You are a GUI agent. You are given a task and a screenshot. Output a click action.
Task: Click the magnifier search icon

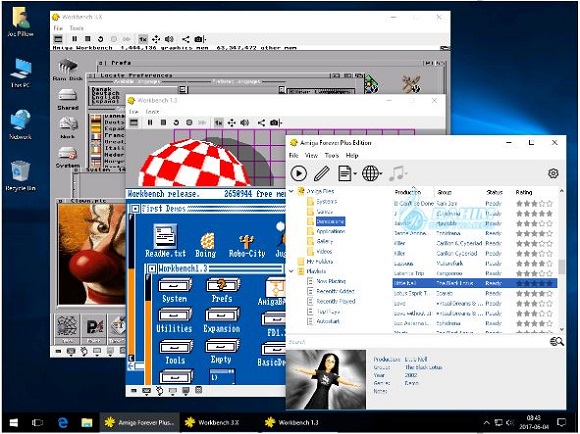(x=557, y=342)
